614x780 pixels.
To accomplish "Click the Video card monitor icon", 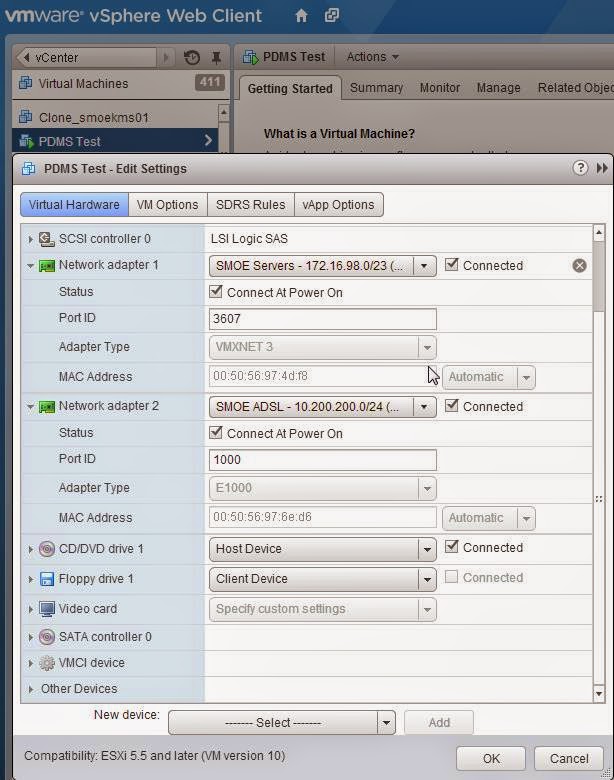I will (x=47, y=609).
